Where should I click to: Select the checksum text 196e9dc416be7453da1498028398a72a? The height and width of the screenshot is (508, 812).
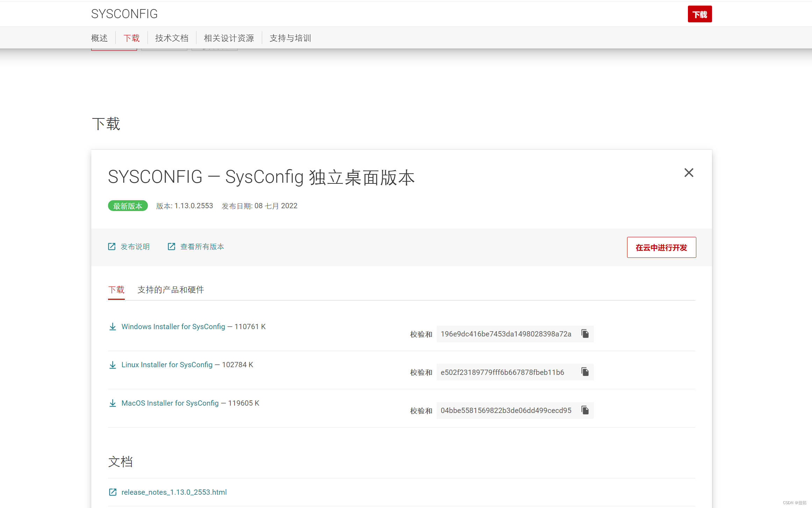click(506, 334)
